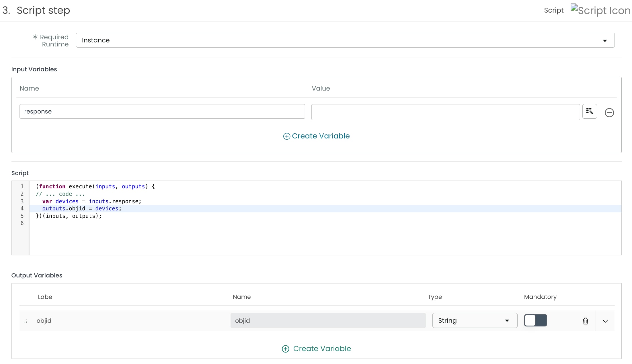Open the variable picker wand icon
The width and height of the screenshot is (632, 364).
tap(590, 111)
